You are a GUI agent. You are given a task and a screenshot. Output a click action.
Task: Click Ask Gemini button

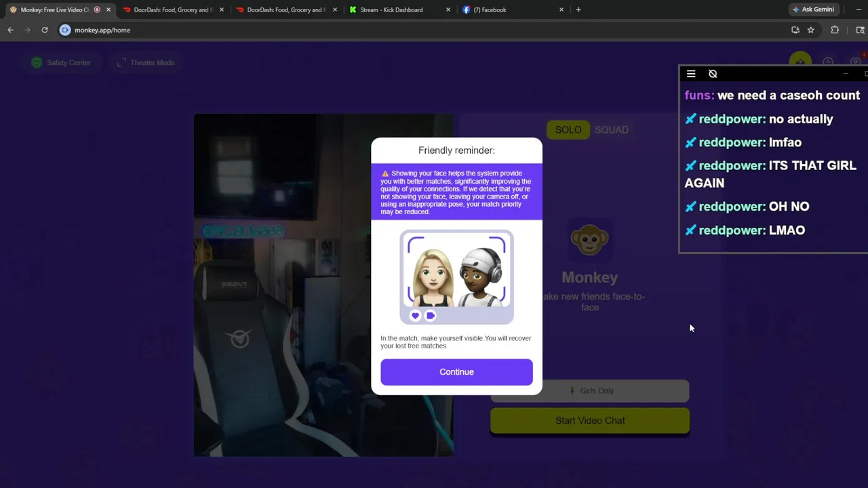[x=813, y=9]
